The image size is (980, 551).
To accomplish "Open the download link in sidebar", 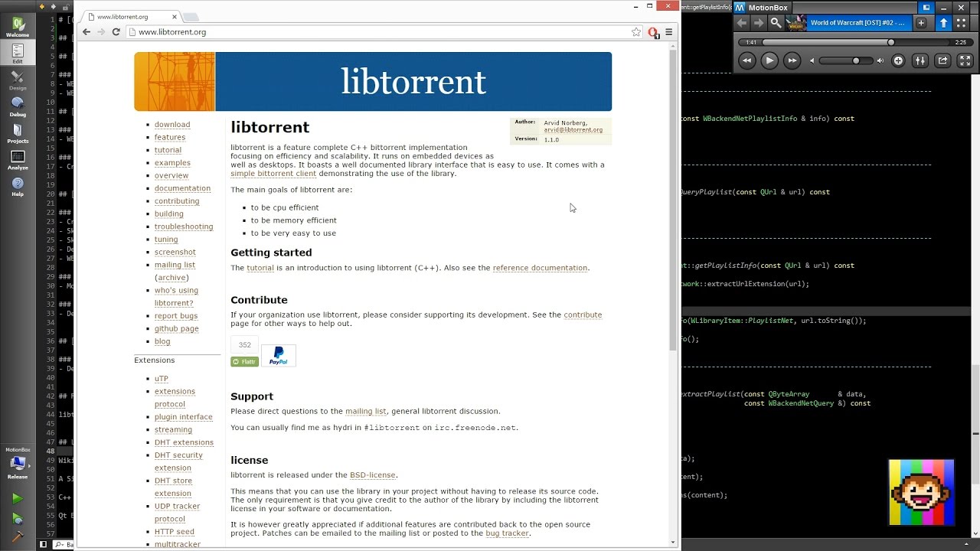I will 172,125.
